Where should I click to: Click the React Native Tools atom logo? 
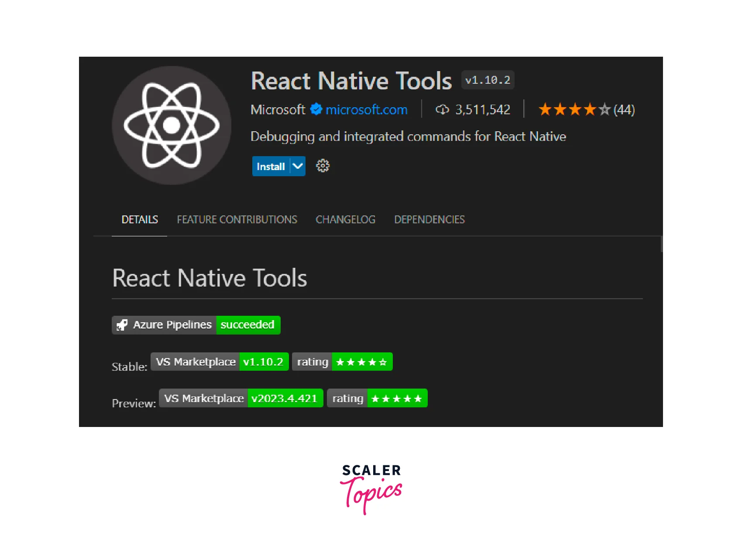click(172, 126)
